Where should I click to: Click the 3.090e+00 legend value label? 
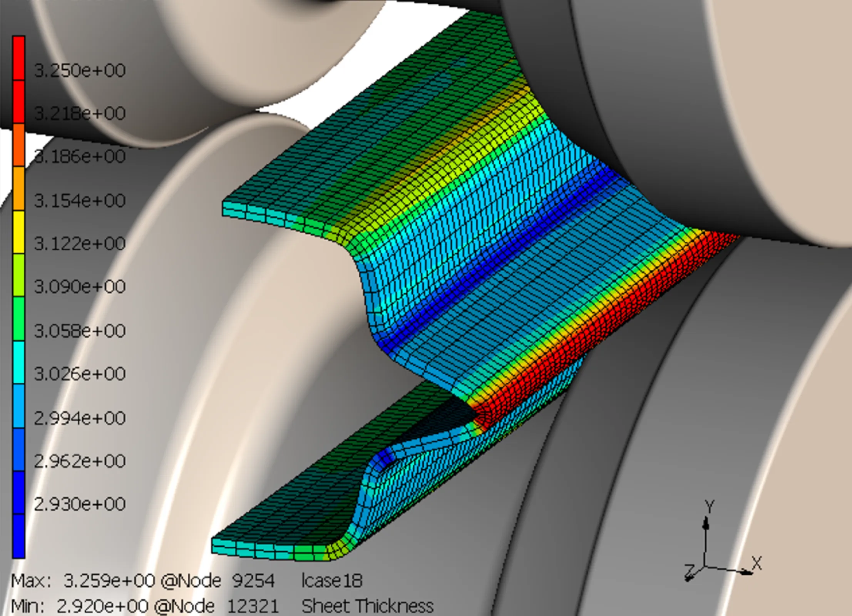80,287
